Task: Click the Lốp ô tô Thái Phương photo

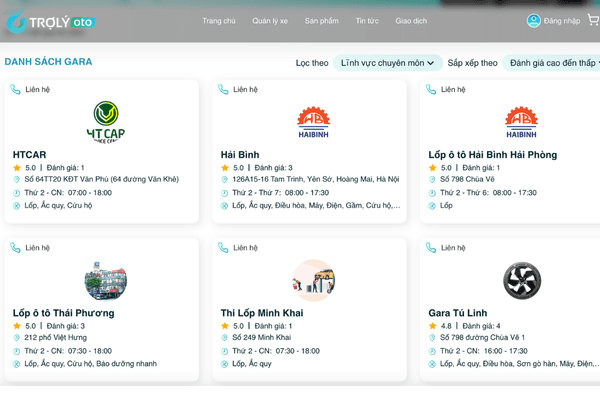Action: pos(106,281)
